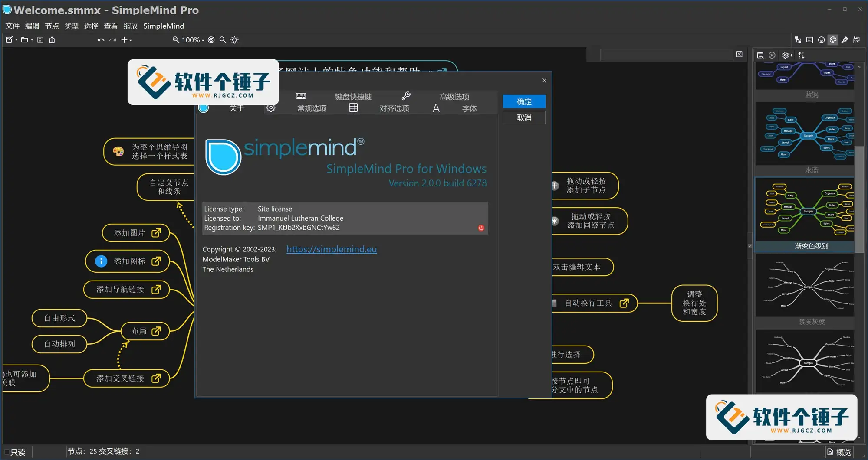Open the search magnifier tool
Viewport: 868px width, 460px height.
coord(223,40)
